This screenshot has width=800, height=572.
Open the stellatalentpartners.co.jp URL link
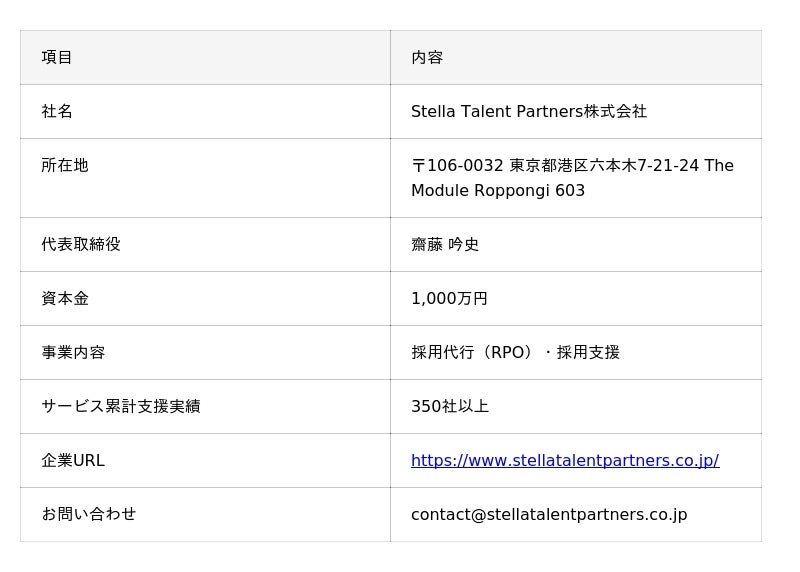tap(564, 460)
